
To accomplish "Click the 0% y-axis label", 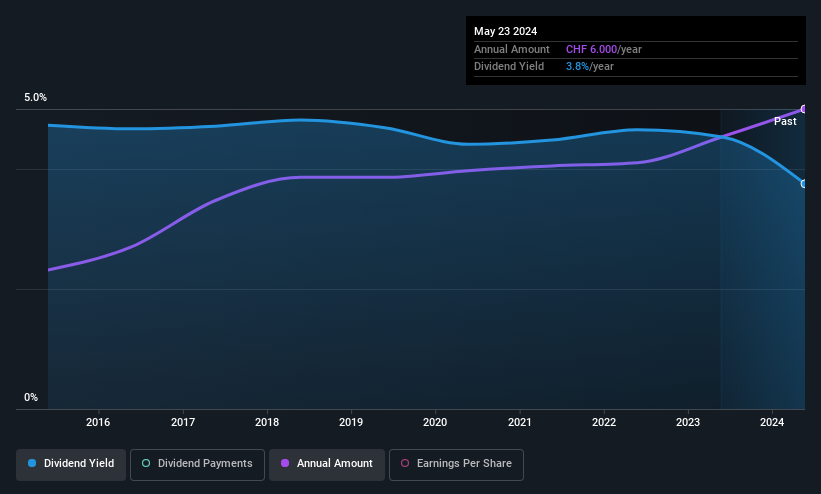I will click(31, 398).
